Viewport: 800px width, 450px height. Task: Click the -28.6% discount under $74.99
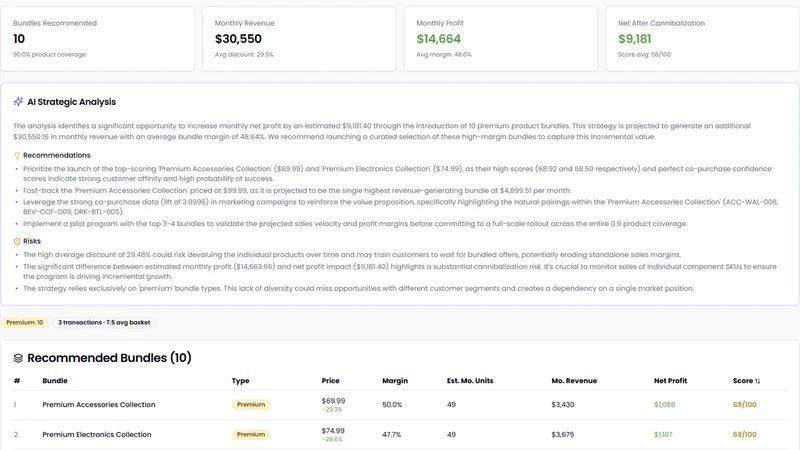pyautogui.click(x=332, y=439)
